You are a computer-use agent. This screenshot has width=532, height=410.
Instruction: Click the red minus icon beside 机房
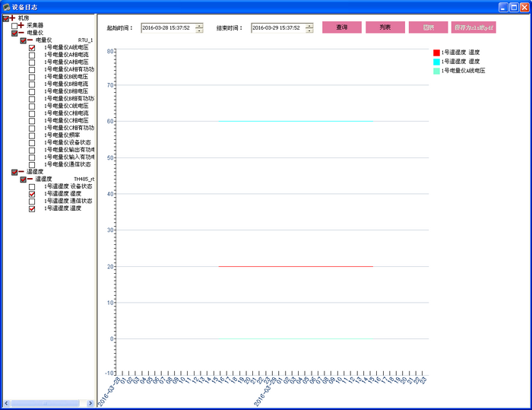pos(14,17)
